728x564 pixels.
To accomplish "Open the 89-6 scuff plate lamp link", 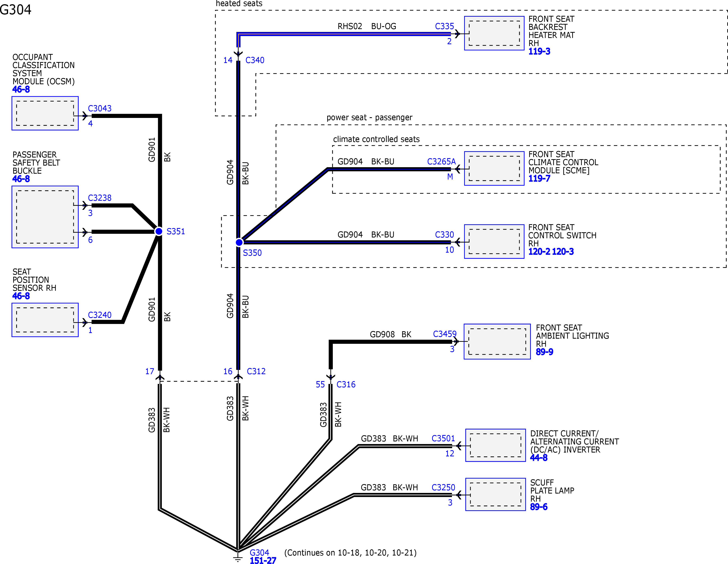I will pyautogui.click(x=539, y=507).
